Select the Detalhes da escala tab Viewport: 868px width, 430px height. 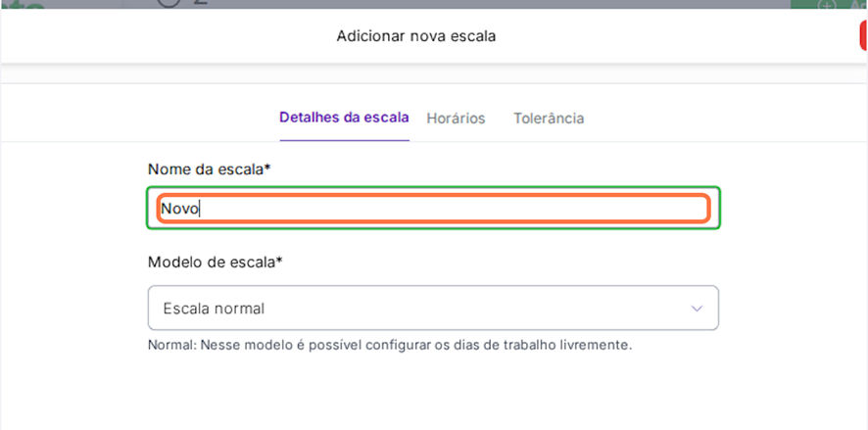click(344, 118)
